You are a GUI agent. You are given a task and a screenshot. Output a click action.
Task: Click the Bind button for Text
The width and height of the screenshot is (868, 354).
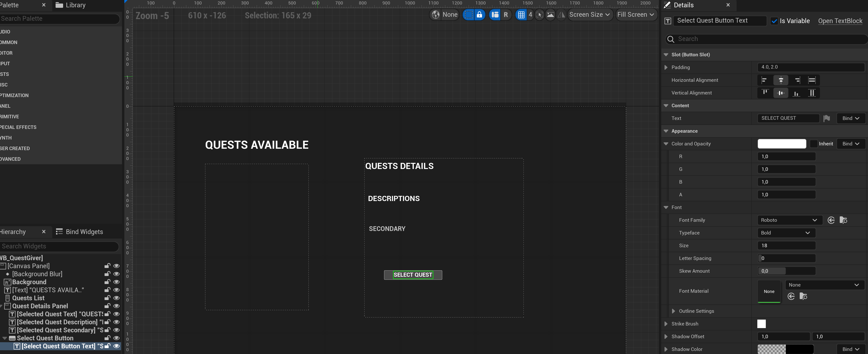851,118
